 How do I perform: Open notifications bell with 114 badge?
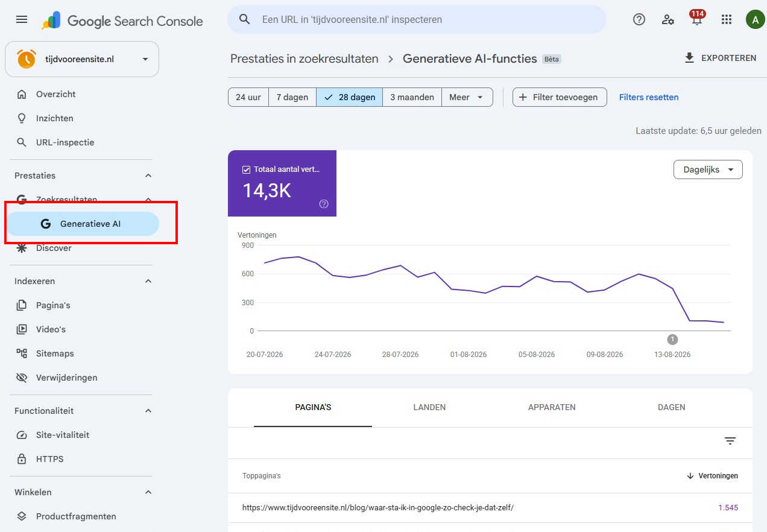(697, 18)
